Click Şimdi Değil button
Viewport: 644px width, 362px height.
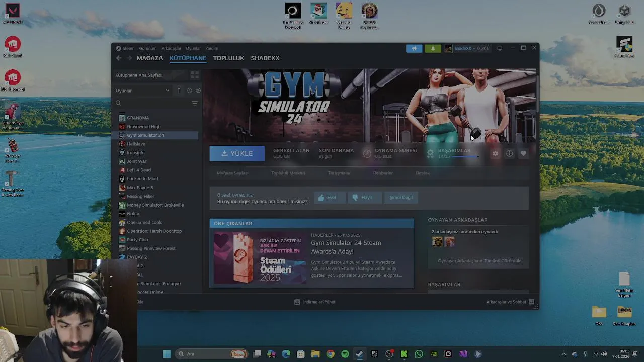[401, 198]
